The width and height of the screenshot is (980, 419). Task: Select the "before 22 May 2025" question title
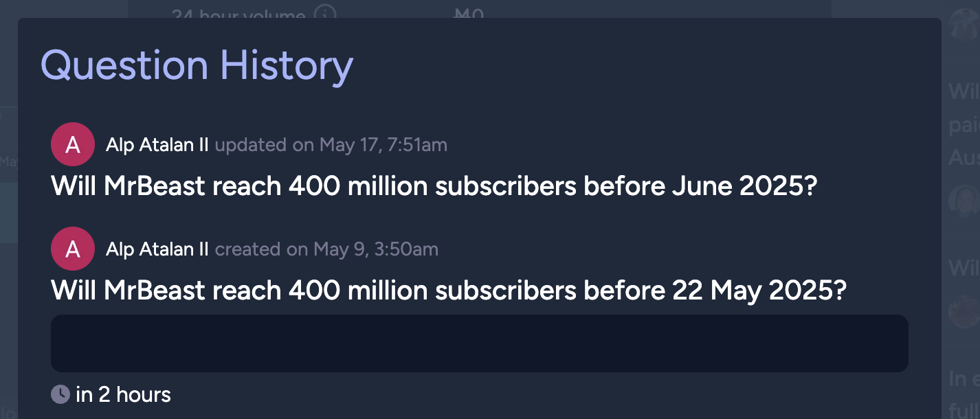pyautogui.click(x=449, y=291)
